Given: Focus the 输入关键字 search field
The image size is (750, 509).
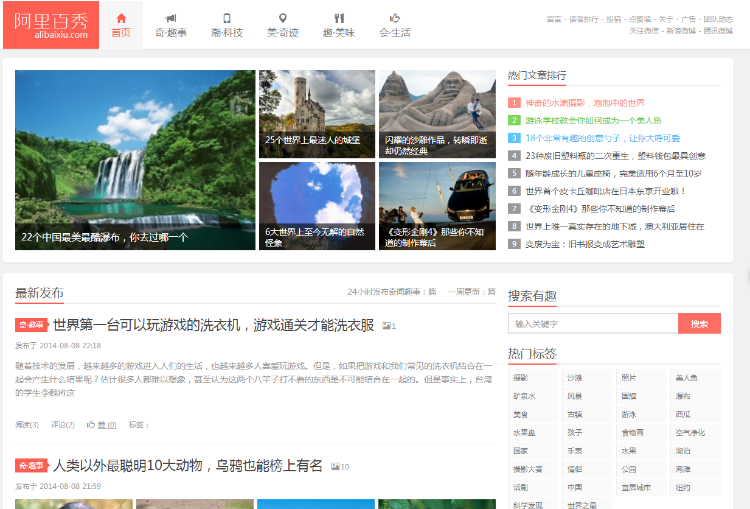Looking at the screenshot, I should (x=593, y=324).
